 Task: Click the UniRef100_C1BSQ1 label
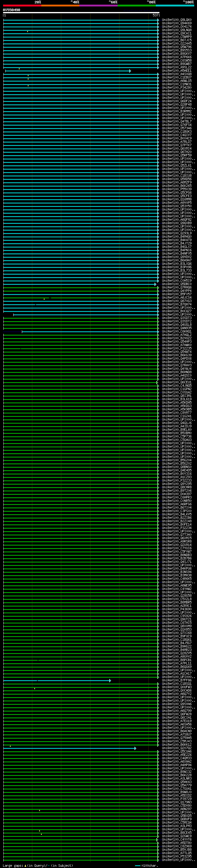pyautogui.click(x=176, y=684)
